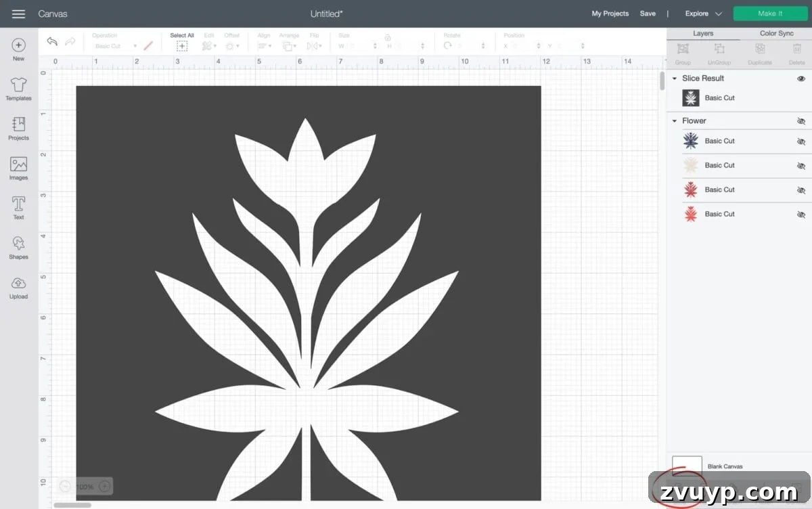Viewport: 812px width, 509px height.
Task: Collapse the Slice Result group
Action: coord(674,79)
